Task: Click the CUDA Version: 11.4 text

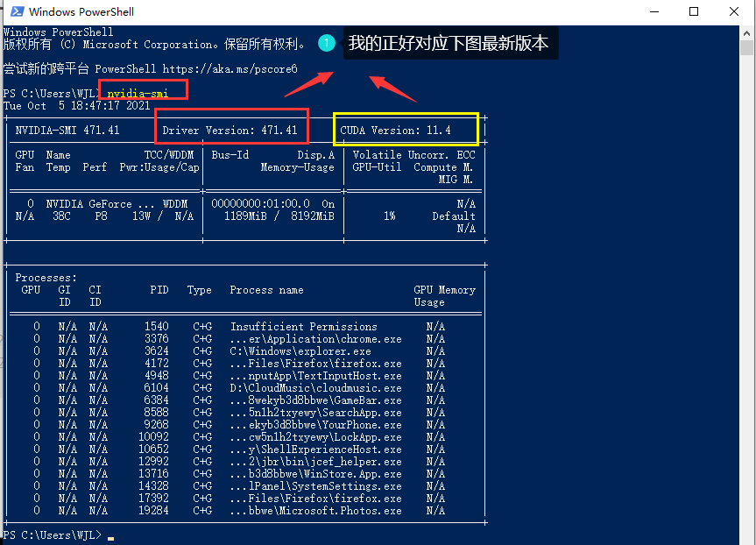Action: pos(395,131)
